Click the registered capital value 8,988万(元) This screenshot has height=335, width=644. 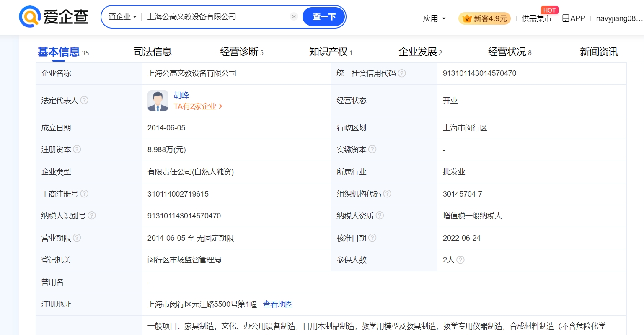166,150
